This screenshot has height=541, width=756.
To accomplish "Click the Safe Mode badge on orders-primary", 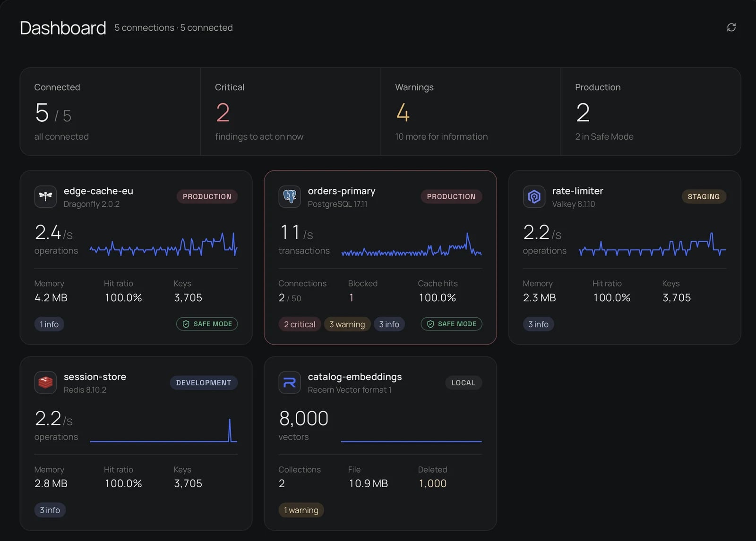I will [451, 324].
